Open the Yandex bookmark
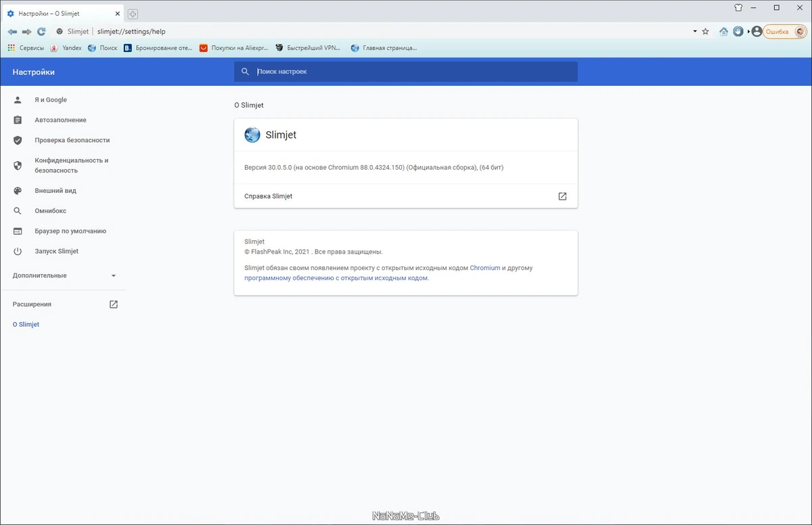Image resolution: width=812 pixels, height=525 pixels. [x=66, y=48]
